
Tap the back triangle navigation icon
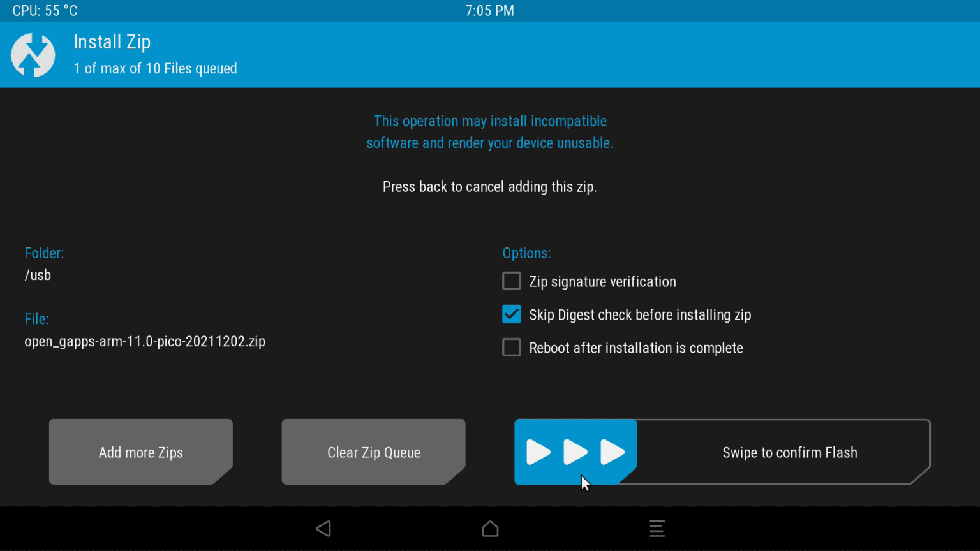(x=324, y=529)
